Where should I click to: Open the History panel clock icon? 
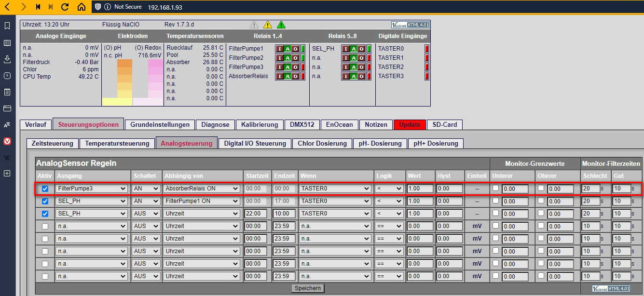pos(7,76)
